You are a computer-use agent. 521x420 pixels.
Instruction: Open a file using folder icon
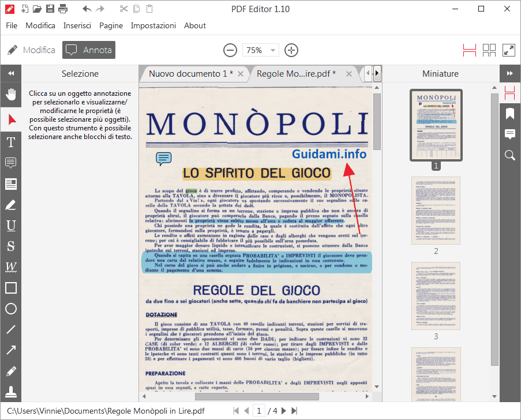click(x=37, y=9)
